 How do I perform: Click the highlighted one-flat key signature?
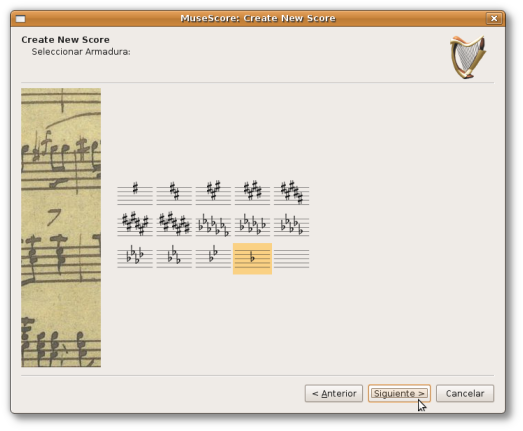click(252, 259)
